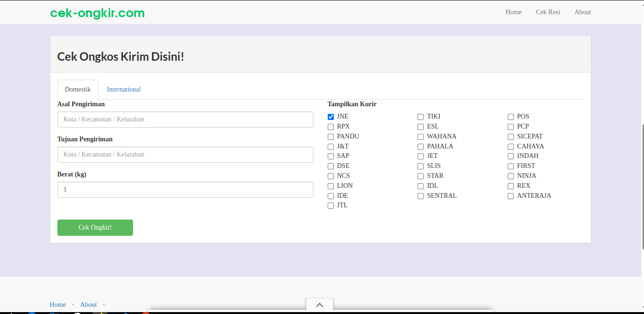Switch to the International tab
The width and height of the screenshot is (644, 314).
(x=123, y=90)
